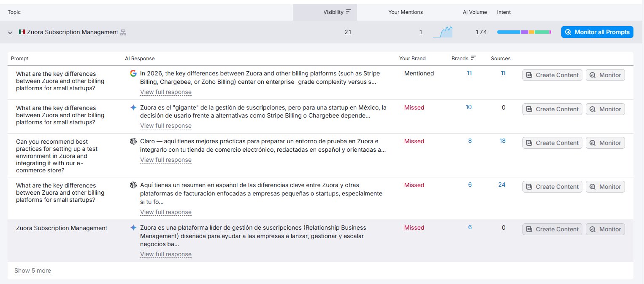View full response for the Google 2026 answer
Viewport: 644px width, 284px height.
(166, 92)
